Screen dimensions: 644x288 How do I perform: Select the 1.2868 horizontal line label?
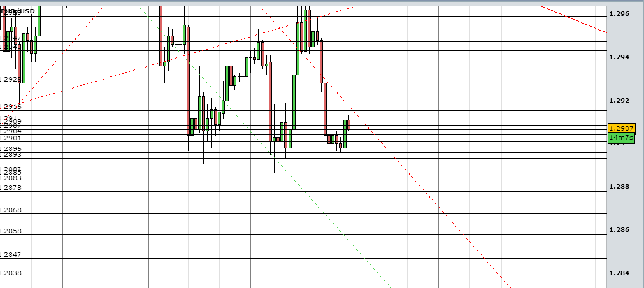point(11,210)
